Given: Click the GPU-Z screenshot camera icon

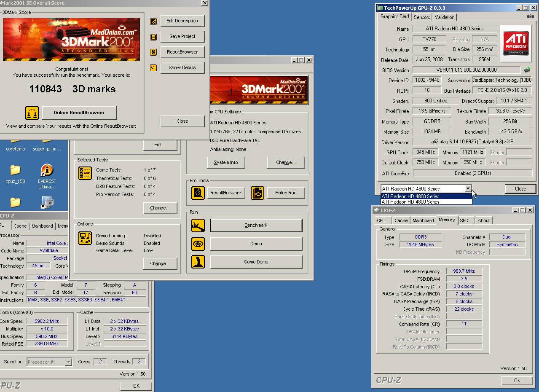Looking at the screenshot, I should (531, 16).
